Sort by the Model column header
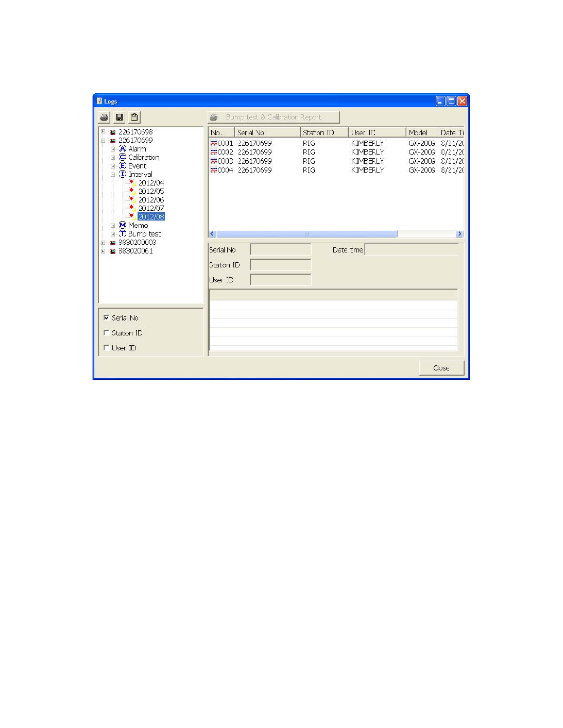The height and width of the screenshot is (728, 563). pos(422,132)
